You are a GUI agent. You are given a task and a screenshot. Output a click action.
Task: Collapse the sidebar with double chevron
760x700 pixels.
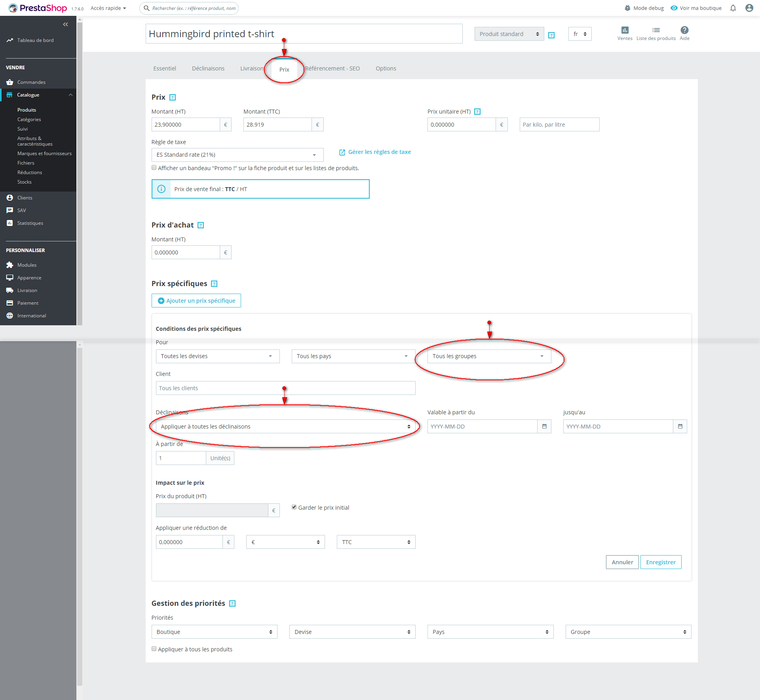(x=65, y=25)
